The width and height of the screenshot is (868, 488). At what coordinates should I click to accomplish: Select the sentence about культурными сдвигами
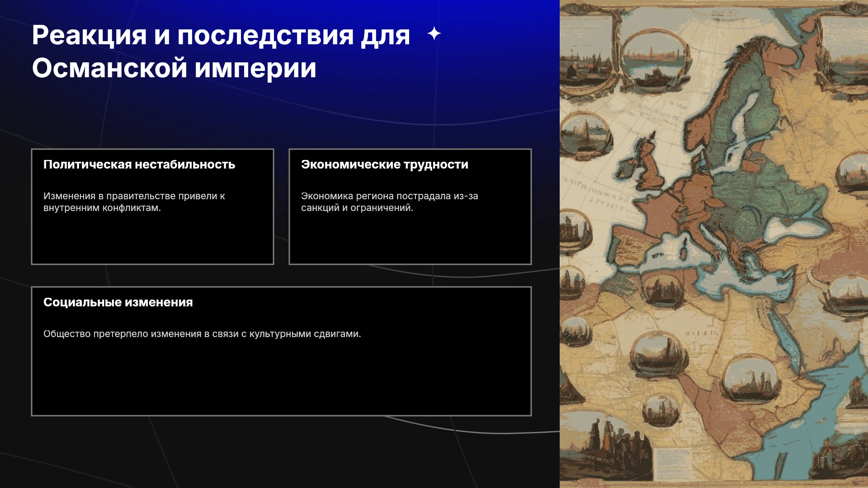point(202,334)
